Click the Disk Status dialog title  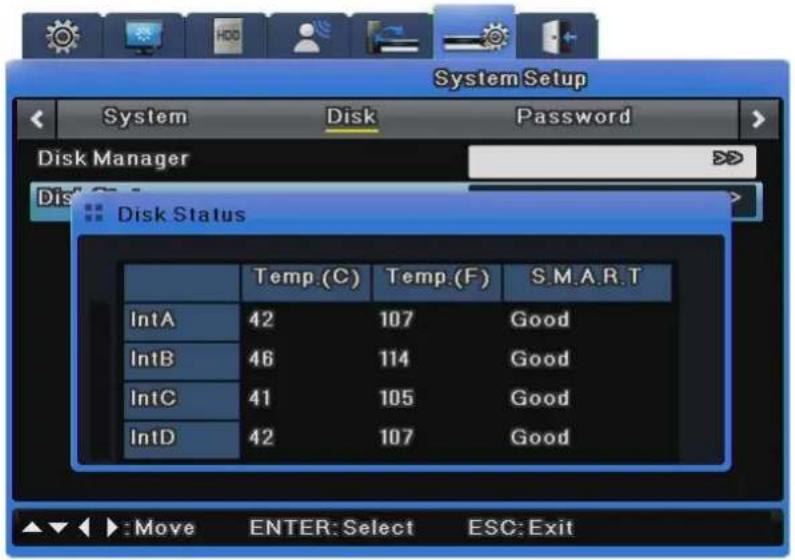click(181, 214)
